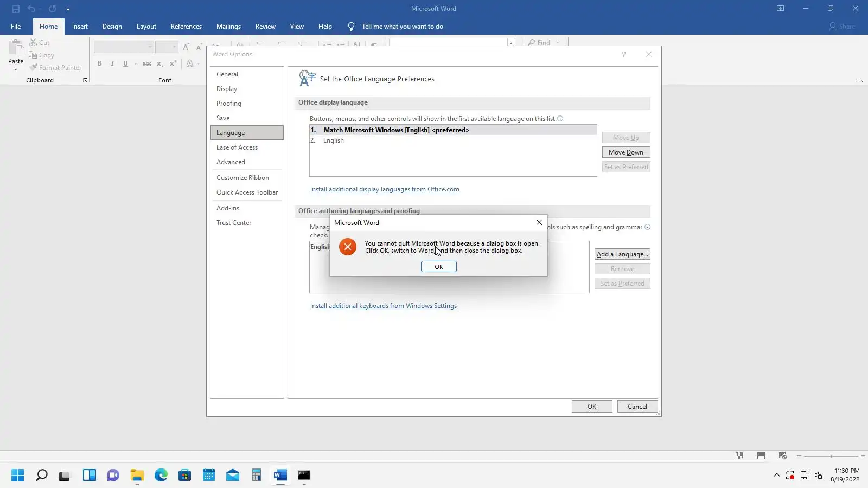Screen dimensions: 868x488
Task: Open 'Install additional display languages from Office.com' link
Action: [x=385, y=189]
